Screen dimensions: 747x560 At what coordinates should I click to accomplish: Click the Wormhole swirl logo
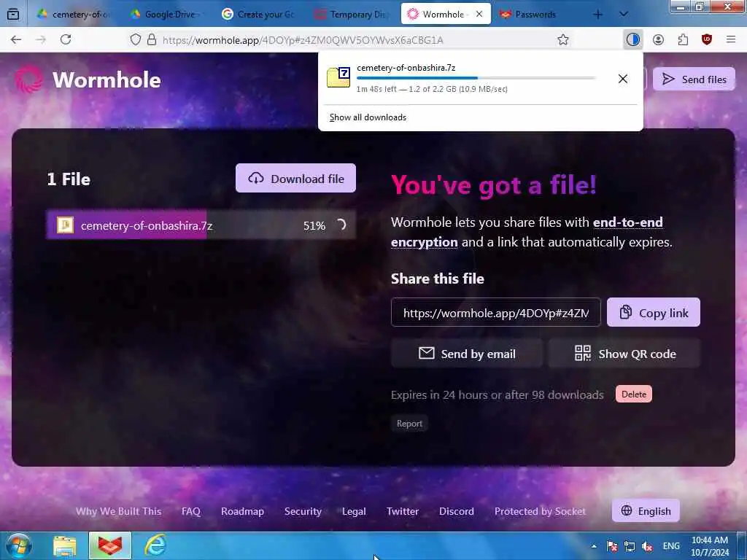pos(28,79)
